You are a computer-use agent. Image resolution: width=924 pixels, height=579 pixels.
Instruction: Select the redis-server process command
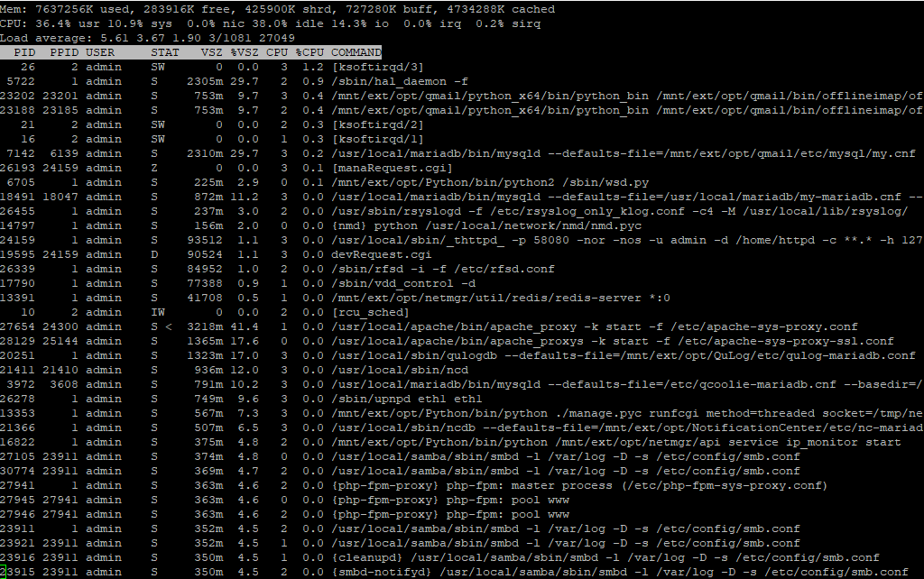500,298
